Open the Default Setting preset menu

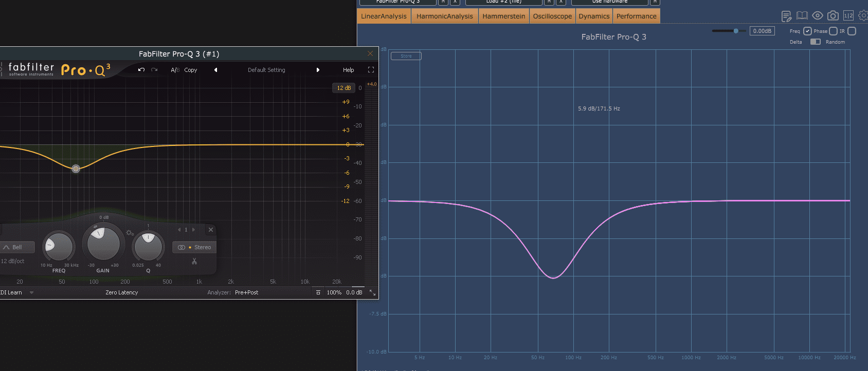(266, 70)
